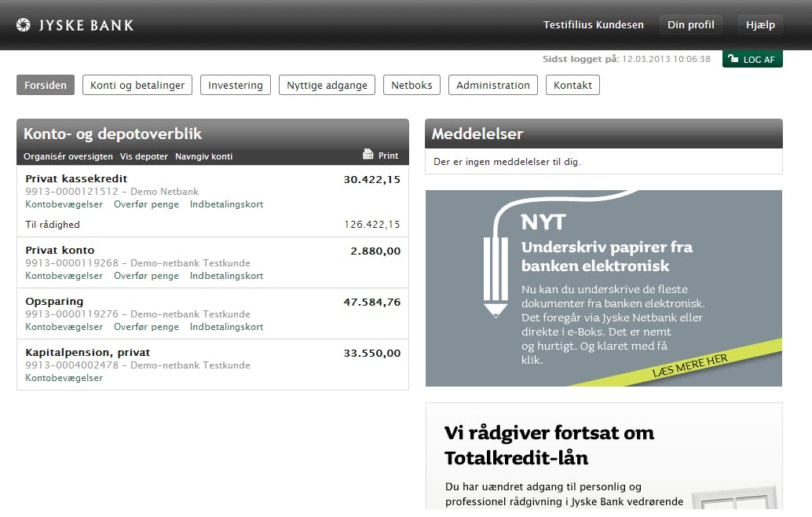
Task: Click Overfør penge under Privat konto
Action: click(146, 276)
